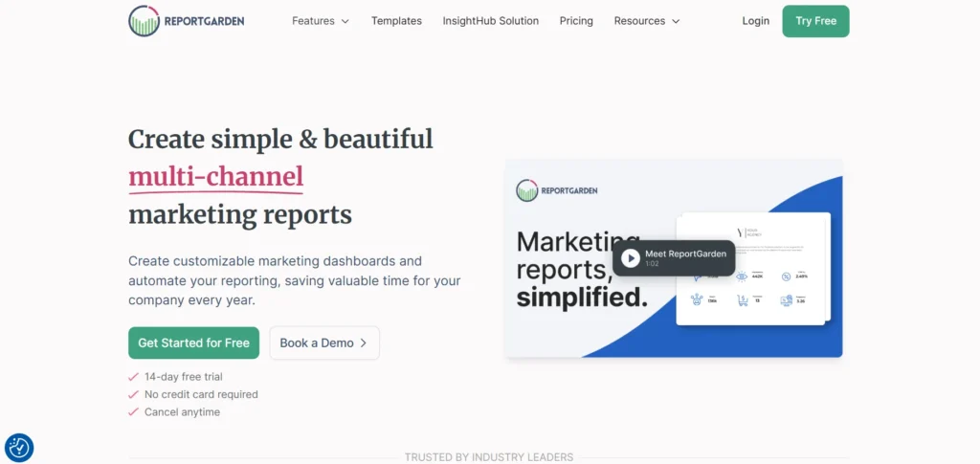Viewport: 980px width, 464px height.
Task: Open the Features dropdown menu
Action: [x=321, y=21]
